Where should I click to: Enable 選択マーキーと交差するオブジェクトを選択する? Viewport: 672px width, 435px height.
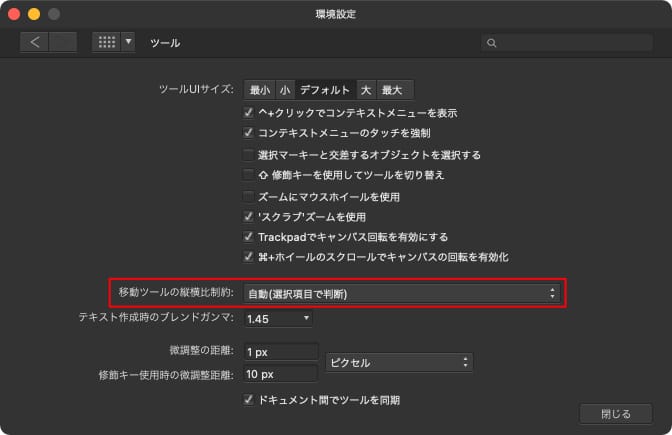tap(249, 155)
